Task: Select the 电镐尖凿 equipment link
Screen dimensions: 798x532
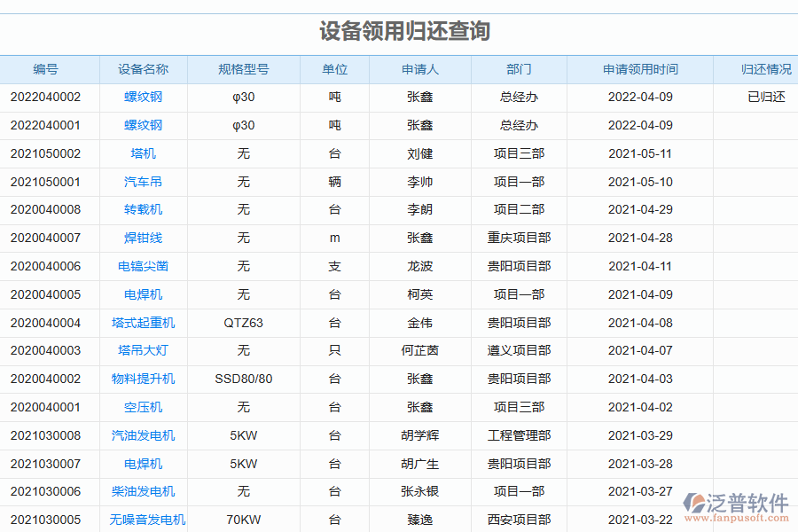Action: pos(145,266)
